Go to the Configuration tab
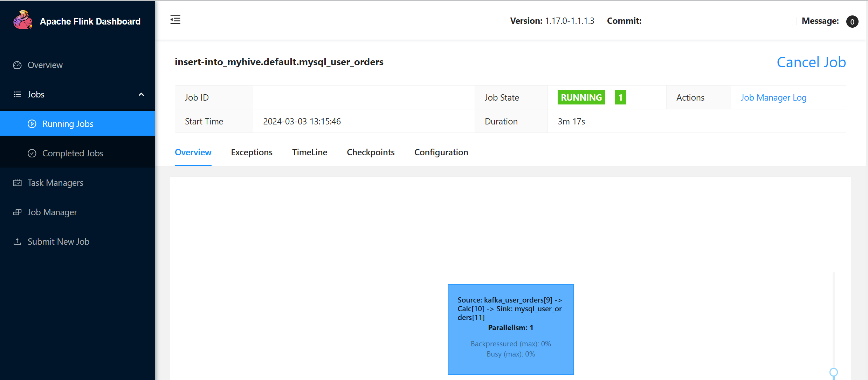868x380 pixels. coord(441,152)
